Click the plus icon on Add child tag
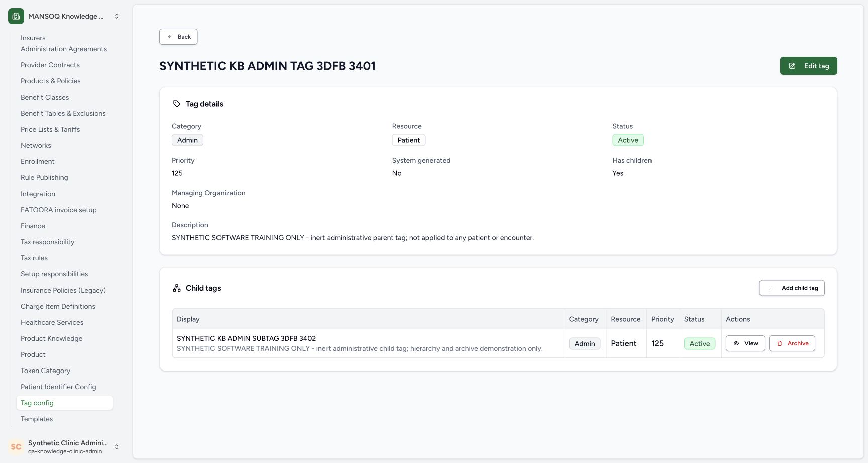Screen dimensions: 868x463 point(770,288)
